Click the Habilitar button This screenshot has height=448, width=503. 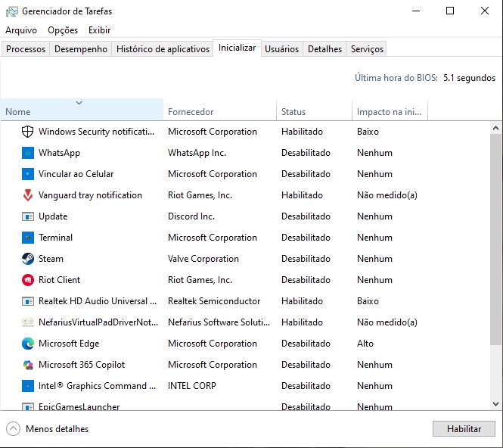pos(464,429)
